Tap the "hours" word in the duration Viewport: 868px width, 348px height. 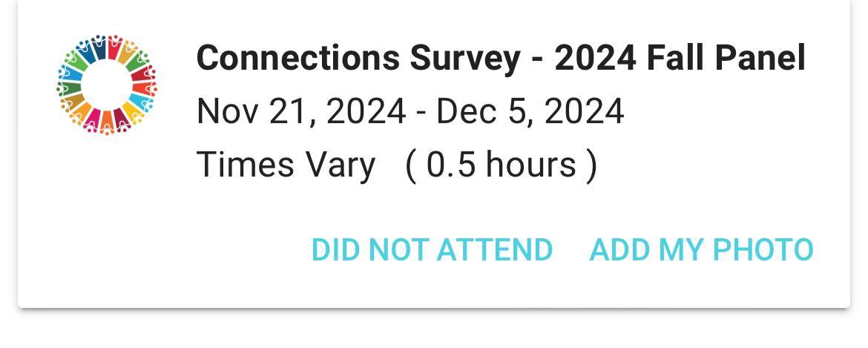530,164
